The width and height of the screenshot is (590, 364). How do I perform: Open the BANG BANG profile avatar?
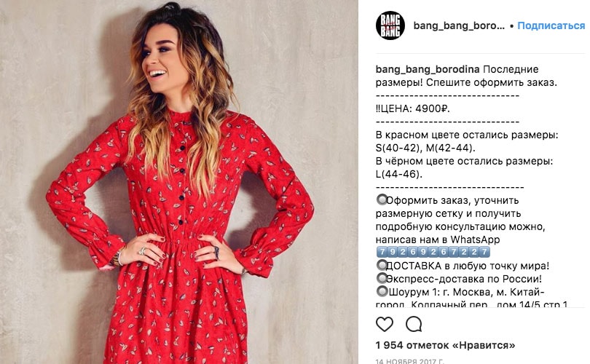pos(390,25)
